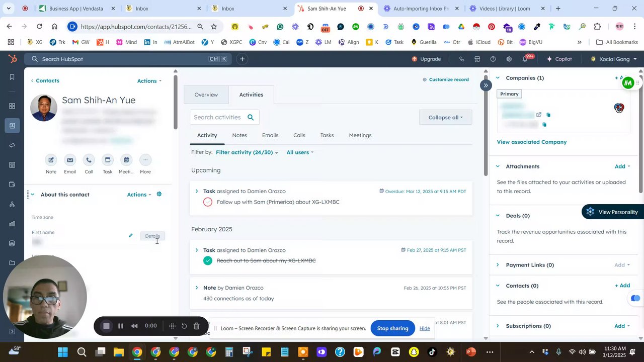Viewport: 644px width, 362px height.
Task: Open the Notifications bell with 99+ badge
Action: 525,59
